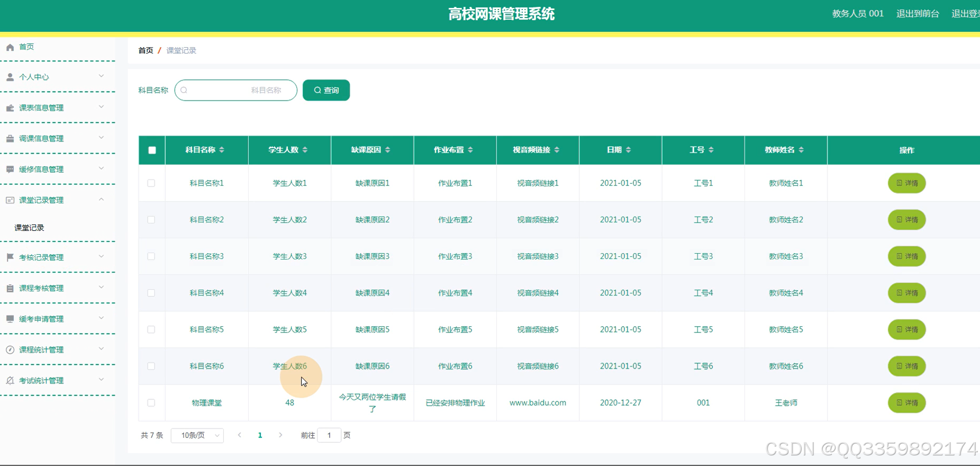Check the row 科目名称6 checkbox

[x=151, y=366]
